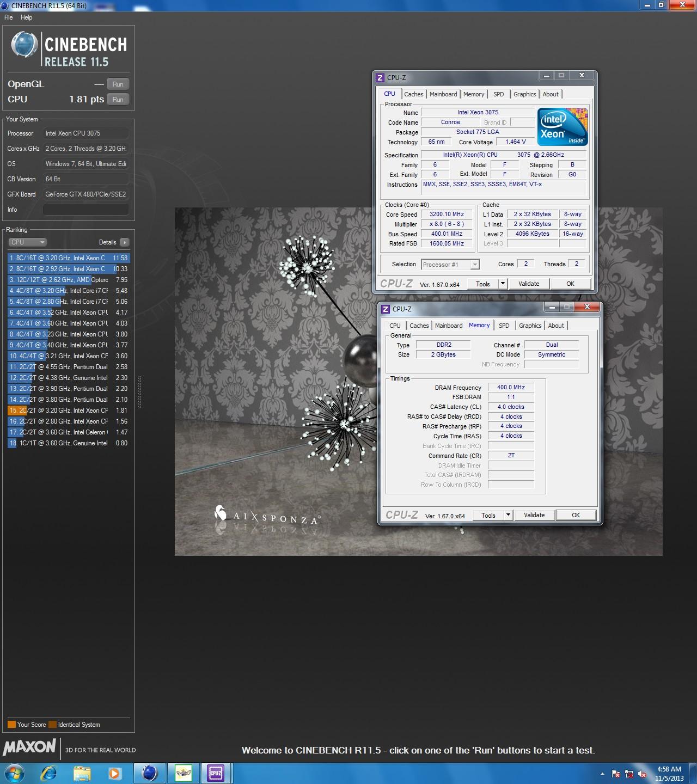Click the Identical System brown legend swatch

52,725
